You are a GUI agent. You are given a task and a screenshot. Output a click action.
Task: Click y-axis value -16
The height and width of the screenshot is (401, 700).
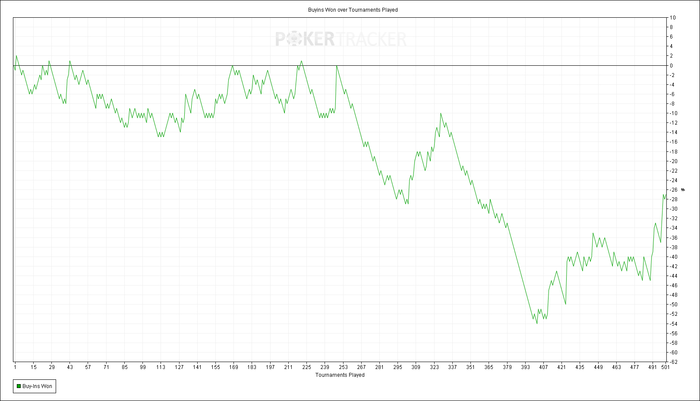673,142
